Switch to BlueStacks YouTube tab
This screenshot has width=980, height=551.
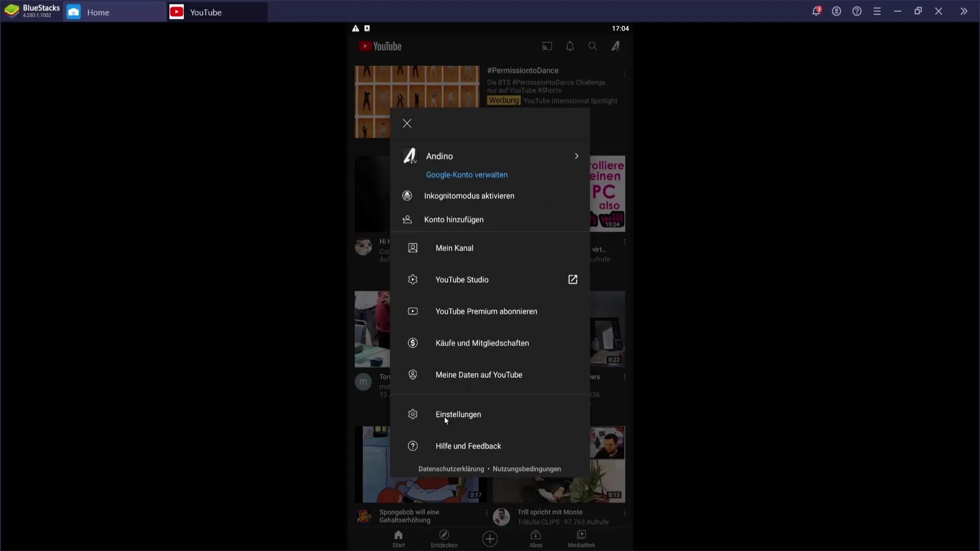point(217,12)
